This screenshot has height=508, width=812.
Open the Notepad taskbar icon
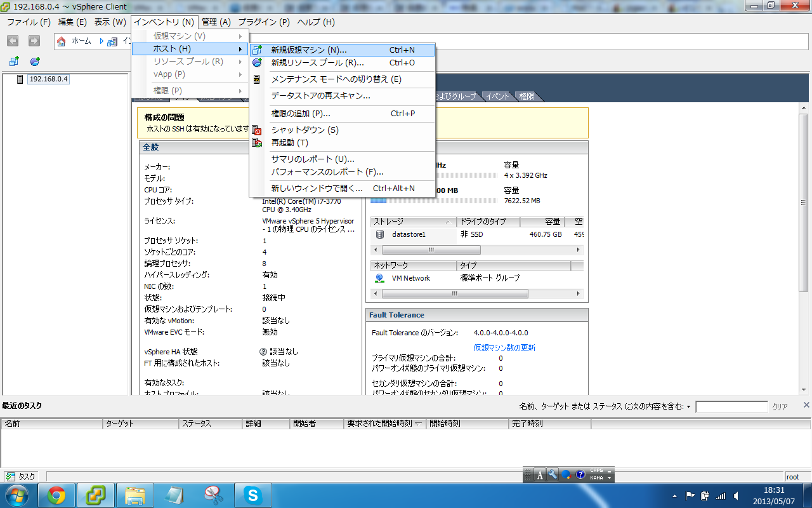point(174,495)
